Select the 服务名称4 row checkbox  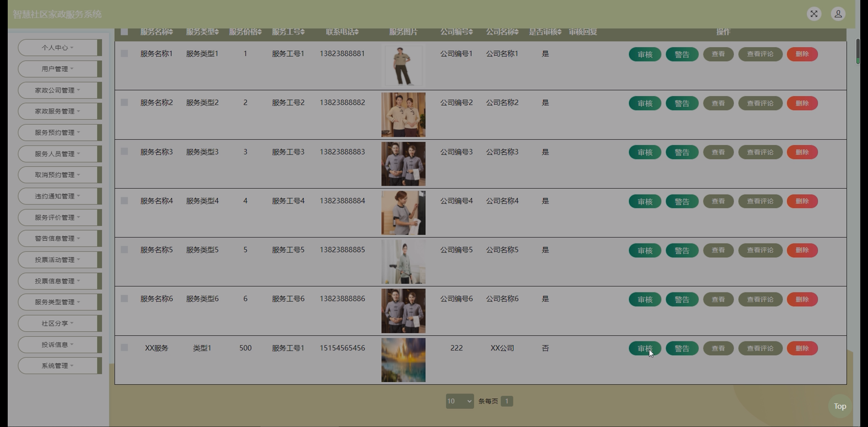(x=124, y=201)
